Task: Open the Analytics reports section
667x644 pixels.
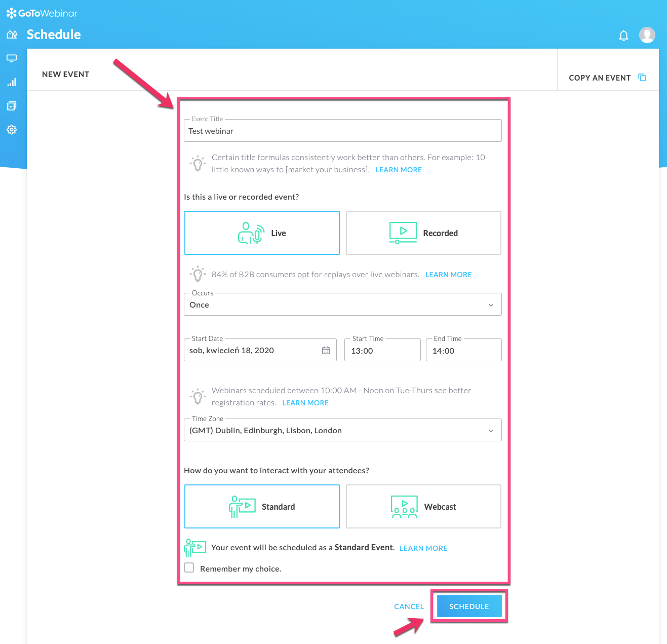Action: (x=12, y=82)
